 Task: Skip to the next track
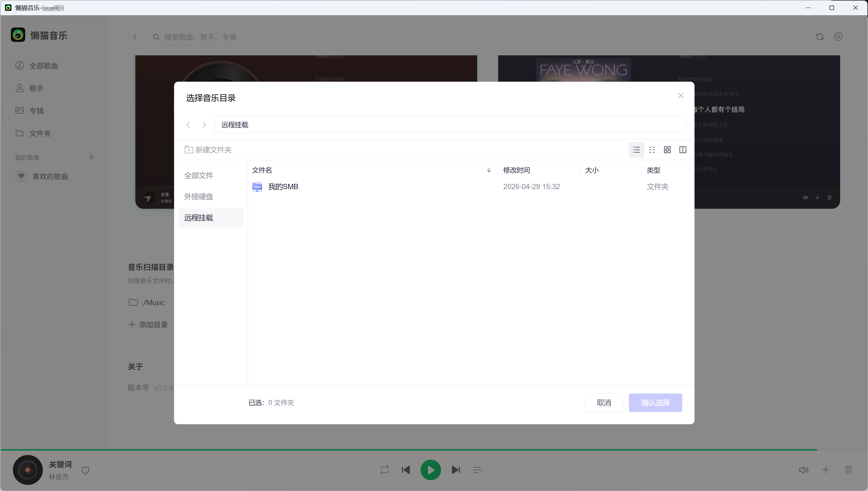(456, 470)
